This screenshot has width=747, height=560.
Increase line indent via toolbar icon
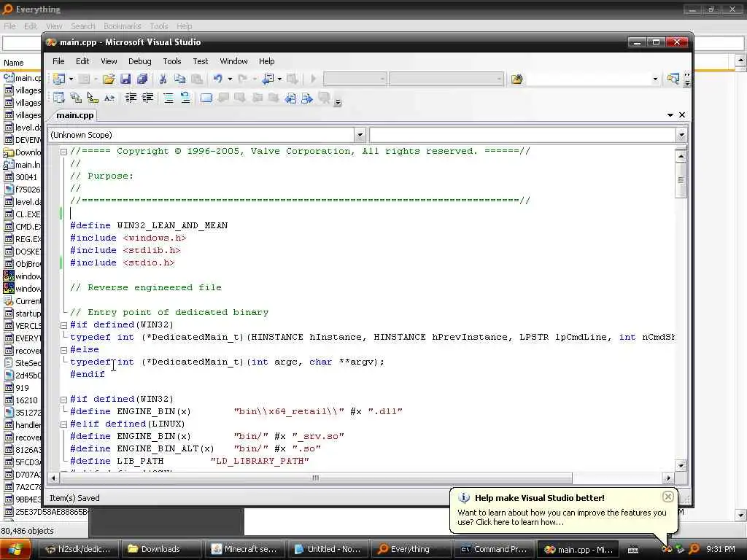coord(147,98)
